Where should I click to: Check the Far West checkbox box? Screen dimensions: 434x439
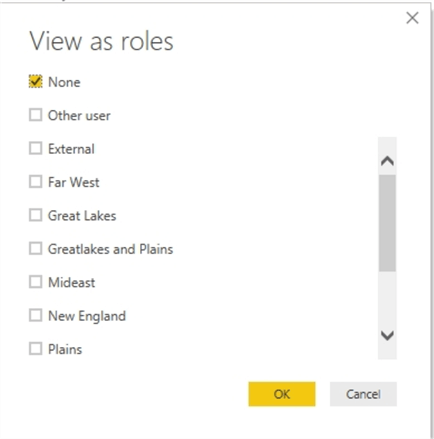tap(35, 182)
